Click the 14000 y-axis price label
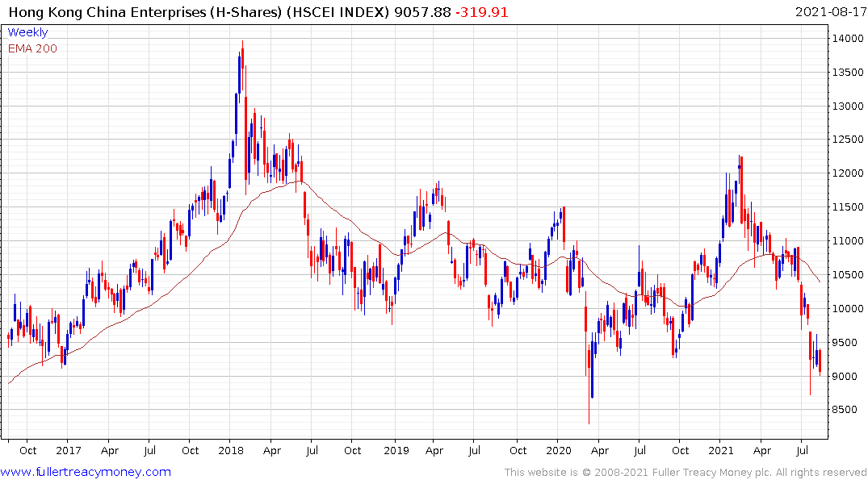Image resolution: width=868 pixels, height=484 pixels. click(848, 38)
